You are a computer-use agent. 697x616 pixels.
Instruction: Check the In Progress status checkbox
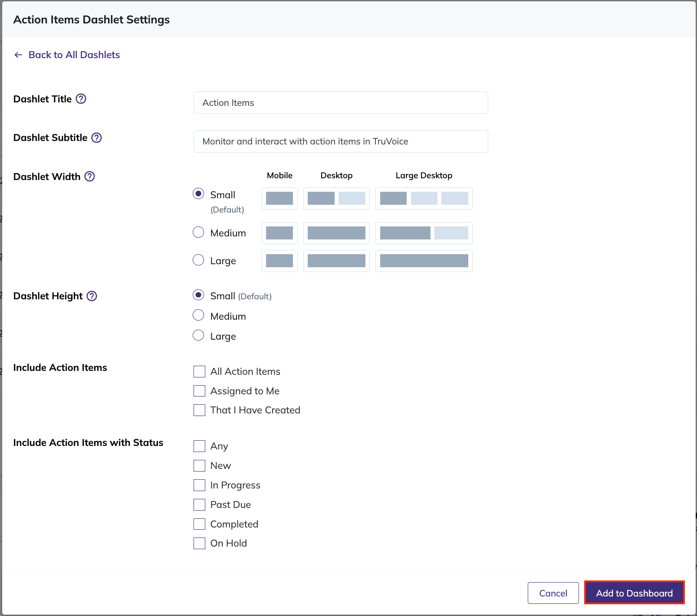click(200, 485)
